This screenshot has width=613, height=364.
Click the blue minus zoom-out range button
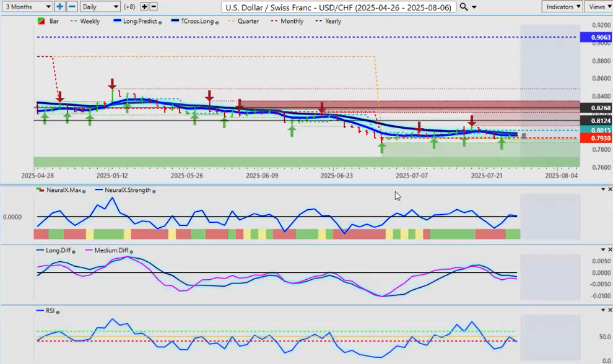[72, 7]
